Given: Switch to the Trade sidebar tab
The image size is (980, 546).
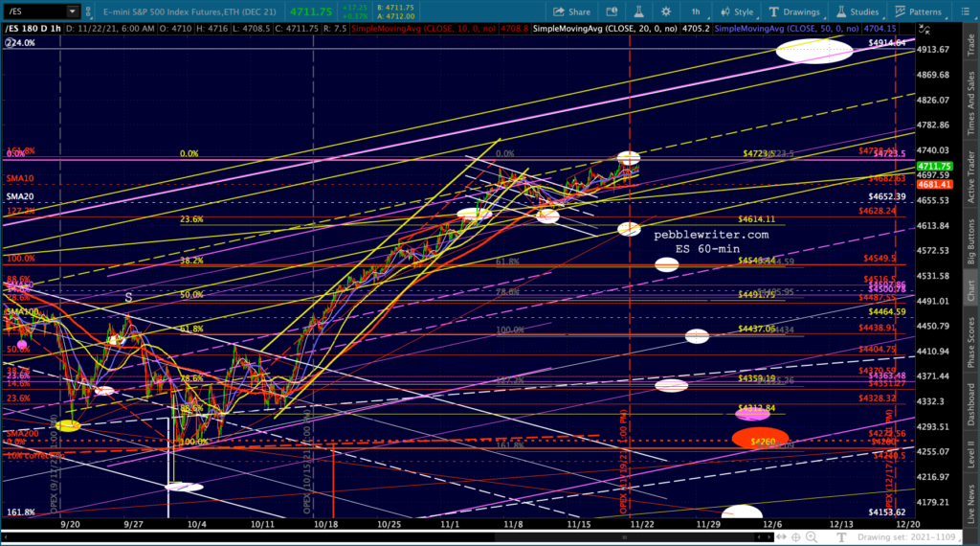Looking at the screenshot, I should click(x=969, y=44).
